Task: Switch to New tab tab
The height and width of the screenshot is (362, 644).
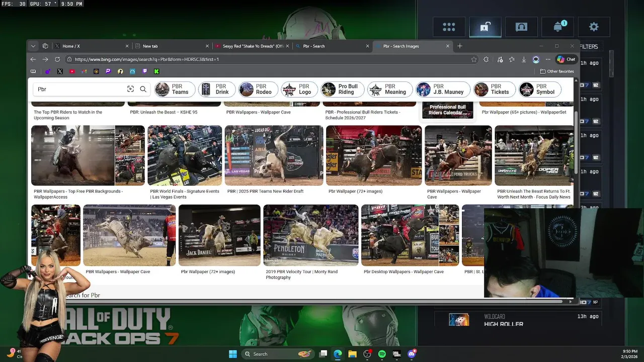Action: click(171, 46)
